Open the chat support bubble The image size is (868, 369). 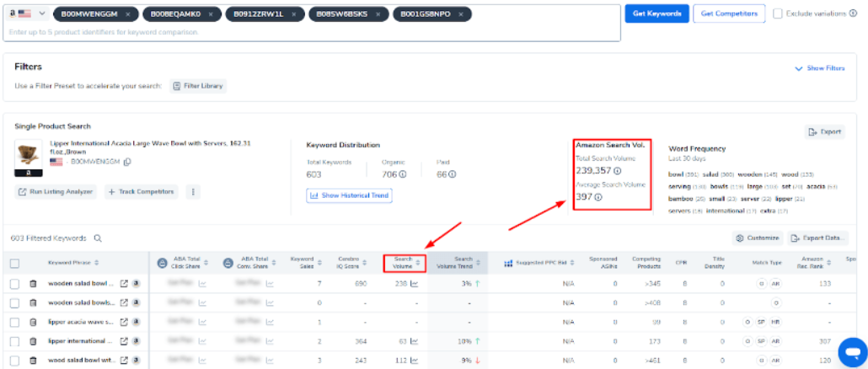tap(853, 351)
